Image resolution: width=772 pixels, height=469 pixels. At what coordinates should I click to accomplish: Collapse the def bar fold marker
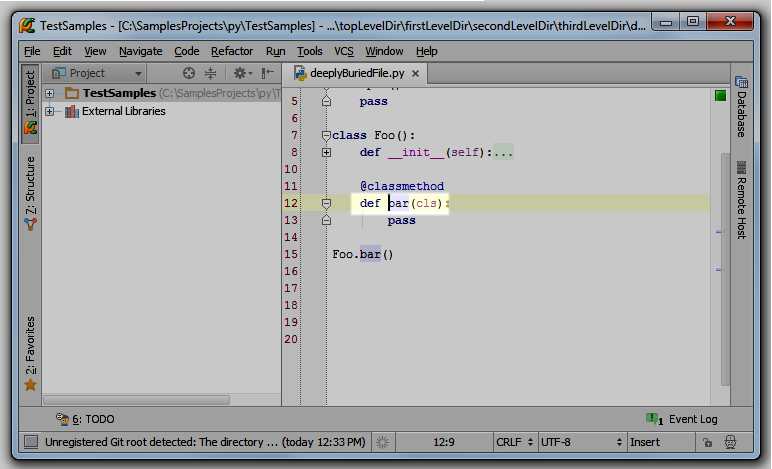pos(326,203)
